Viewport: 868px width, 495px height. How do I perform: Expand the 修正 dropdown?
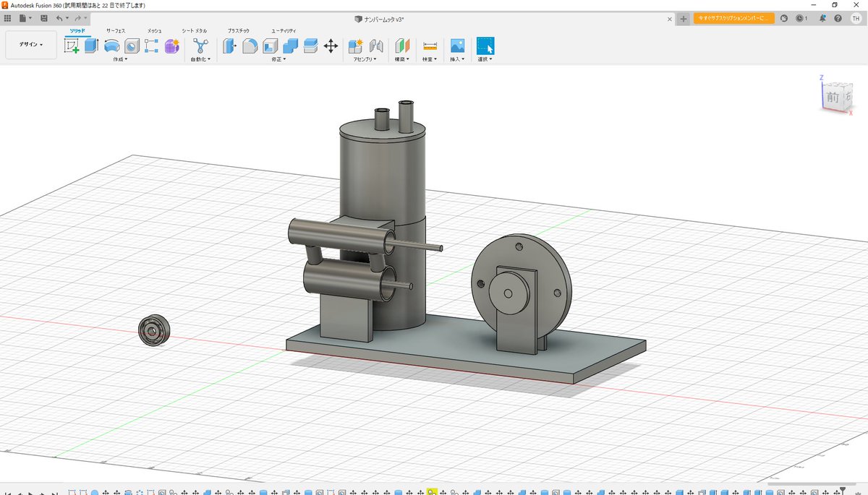tap(279, 59)
